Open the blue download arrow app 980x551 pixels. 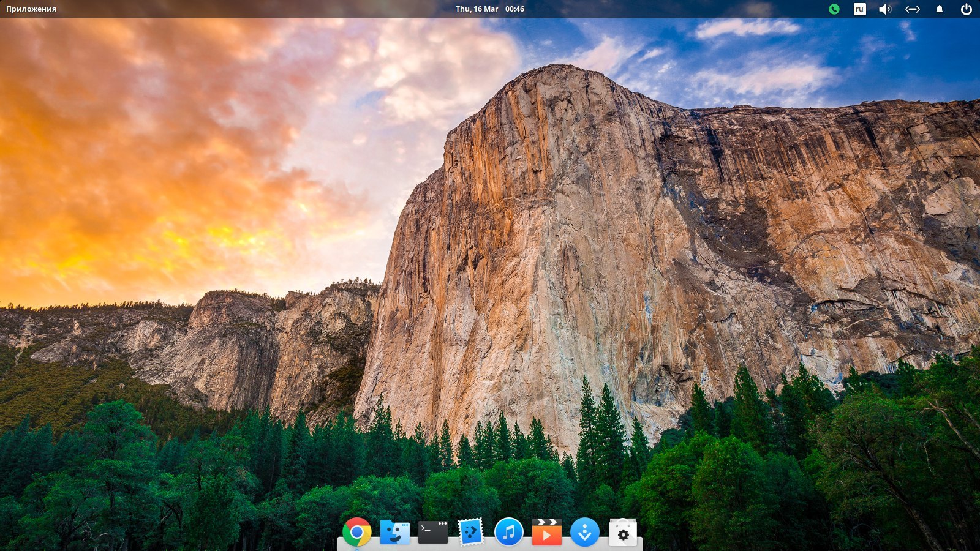click(x=584, y=531)
